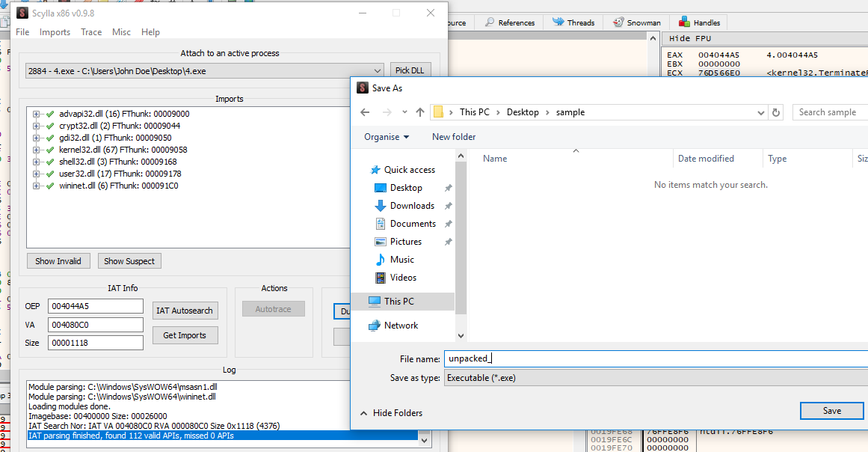Switch to Handles tab in debugger
Viewport: 868px width, 452px height.
[699, 22]
